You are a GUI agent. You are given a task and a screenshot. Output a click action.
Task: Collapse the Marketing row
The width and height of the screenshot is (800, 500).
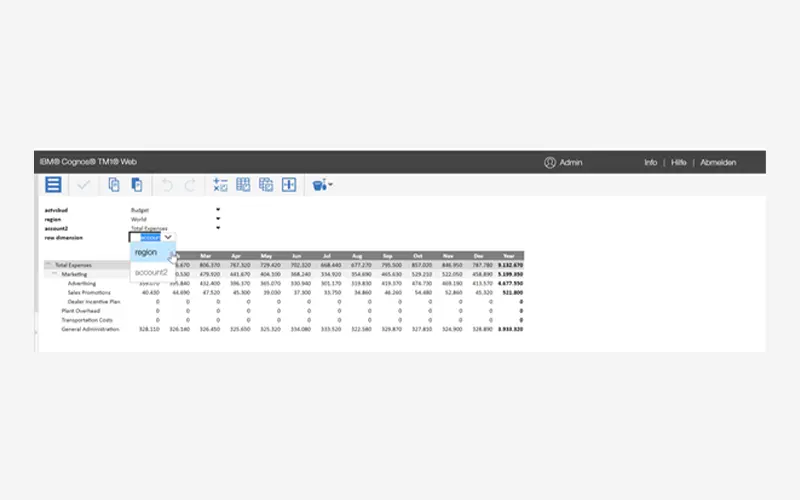pos(55,273)
